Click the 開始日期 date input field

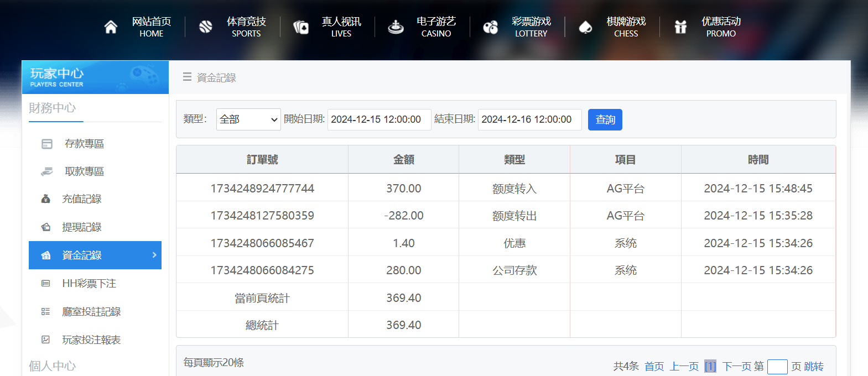[x=379, y=119]
